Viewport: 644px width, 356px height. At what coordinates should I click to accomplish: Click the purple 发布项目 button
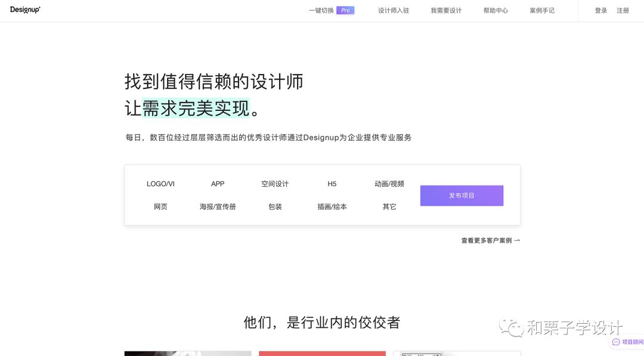[x=462, y=195]
